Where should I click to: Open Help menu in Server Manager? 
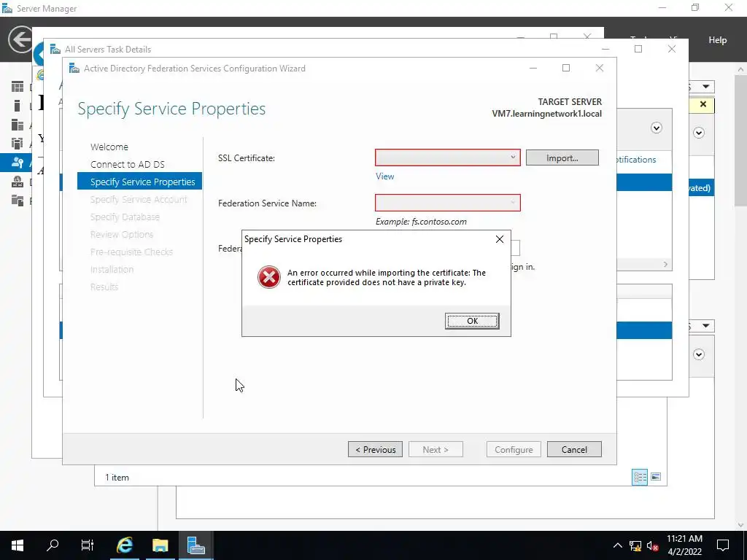(x=717, y=40)
